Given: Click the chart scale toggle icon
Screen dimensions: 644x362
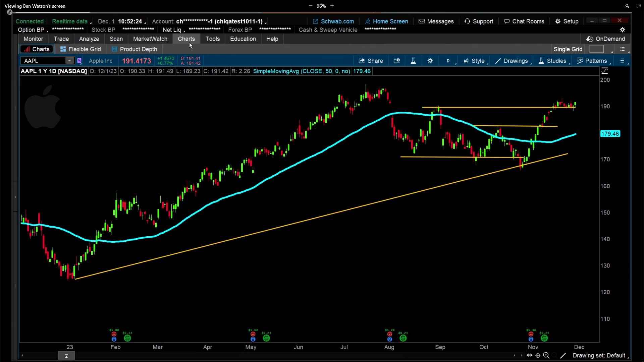Looking at the screenshot, I should [x=605, y=71].
